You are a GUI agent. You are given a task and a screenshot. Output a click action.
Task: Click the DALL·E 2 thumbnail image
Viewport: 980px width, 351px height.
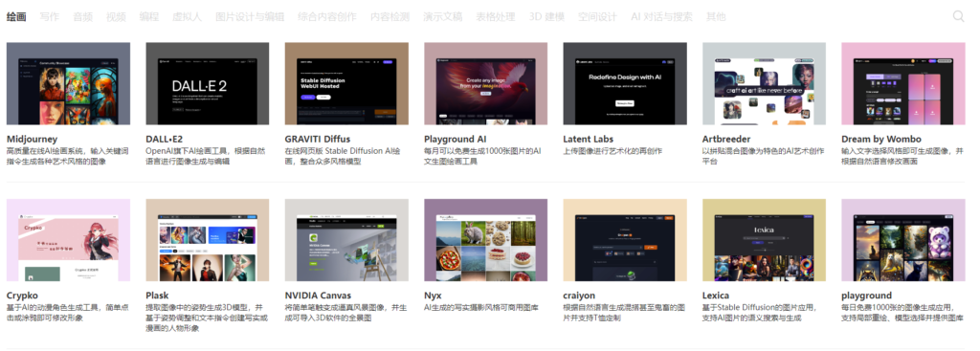point(208,84)
